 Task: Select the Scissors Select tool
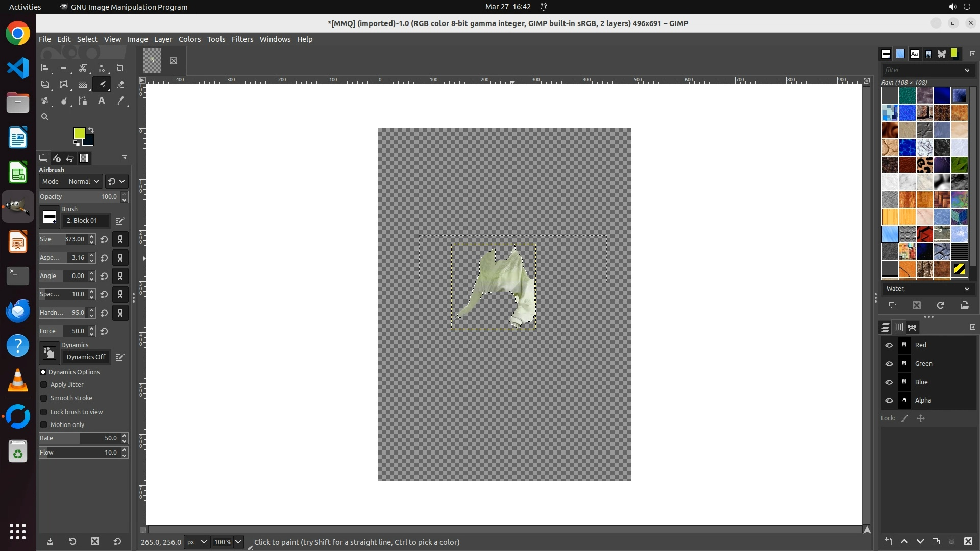(83, 68)
